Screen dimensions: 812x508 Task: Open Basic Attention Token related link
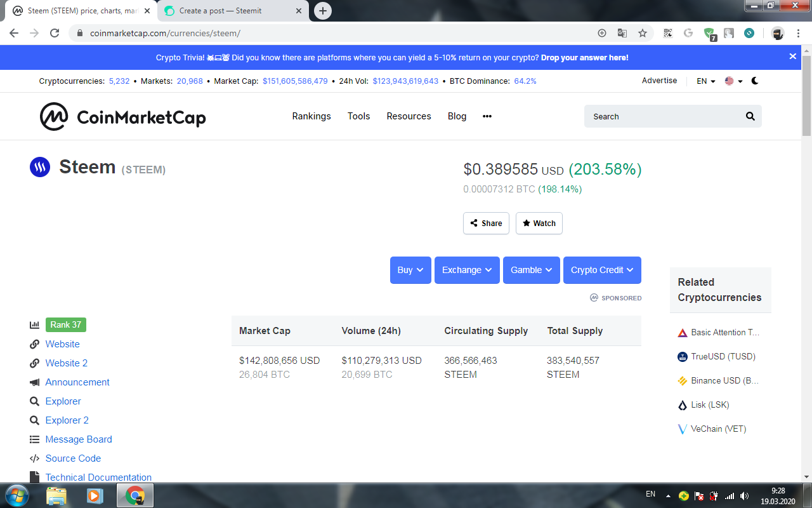(725, 332)
